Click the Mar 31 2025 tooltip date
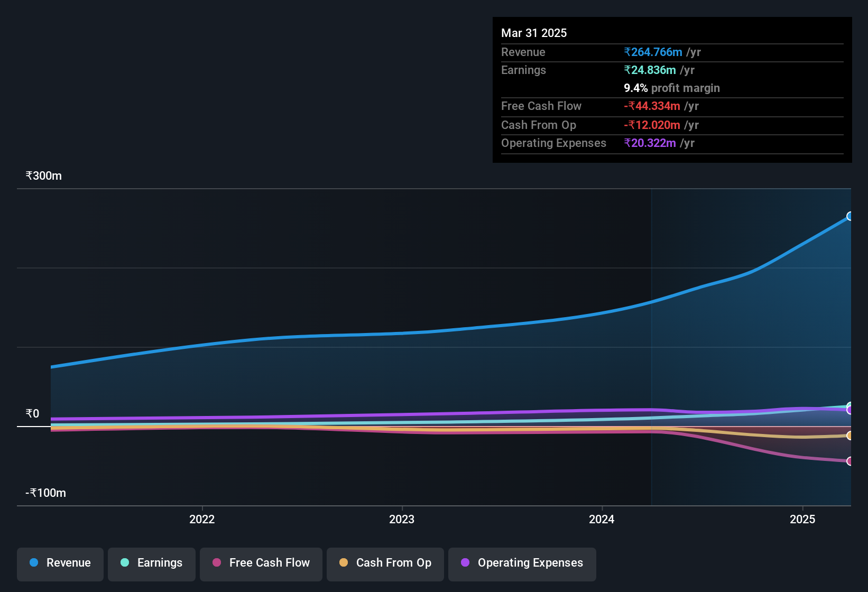 (x=534, y=33)
